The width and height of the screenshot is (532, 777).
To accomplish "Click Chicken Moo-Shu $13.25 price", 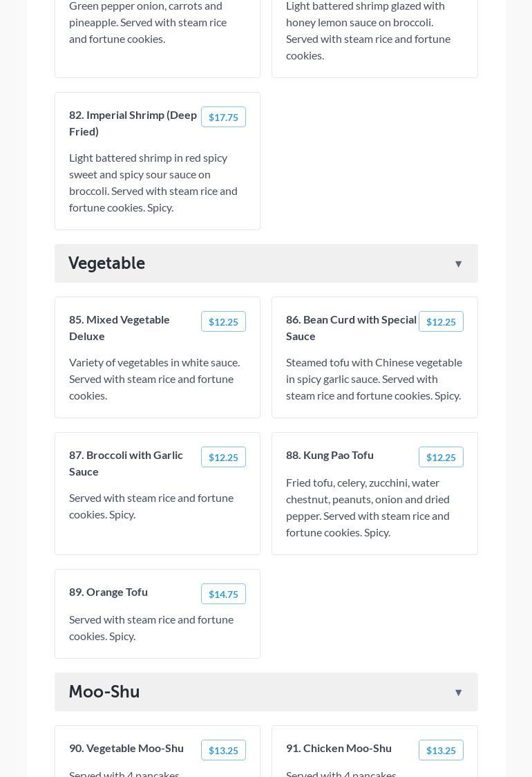I will point(441,751).
